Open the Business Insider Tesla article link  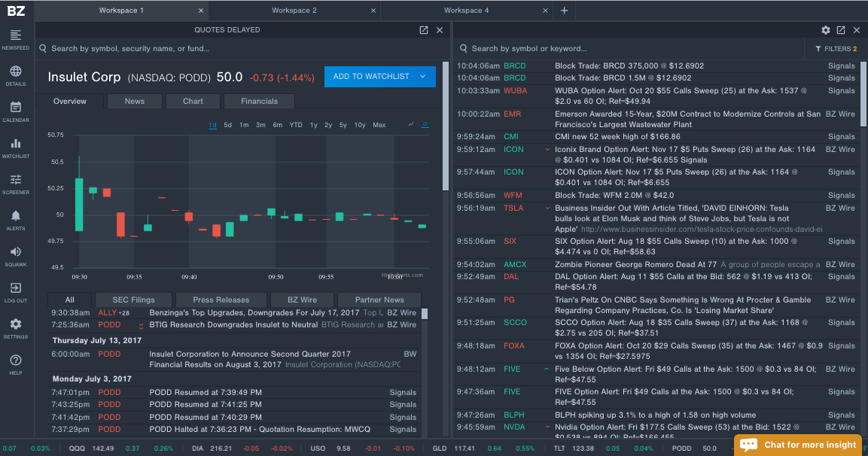tap(702, 229)
